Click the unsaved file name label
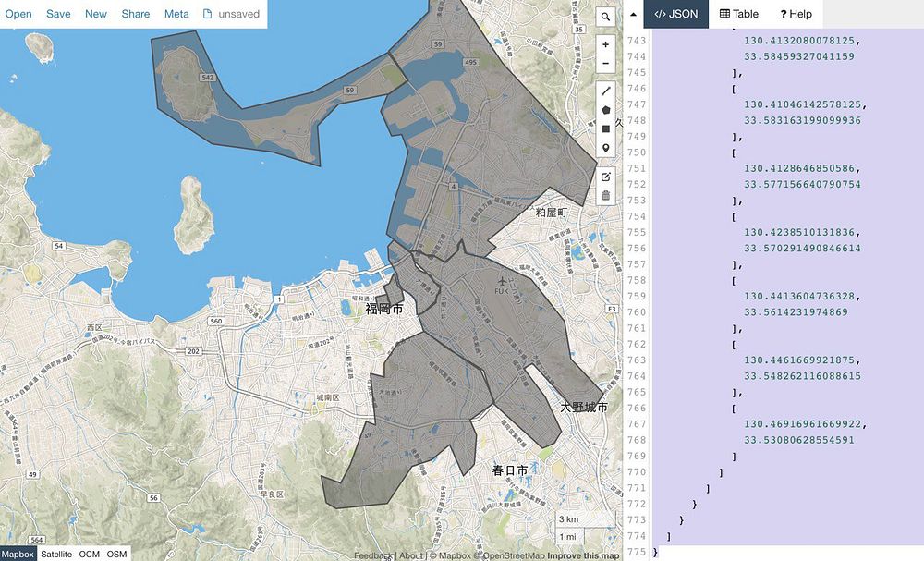This screenshot has height=561, width=924. pos(238,14)
